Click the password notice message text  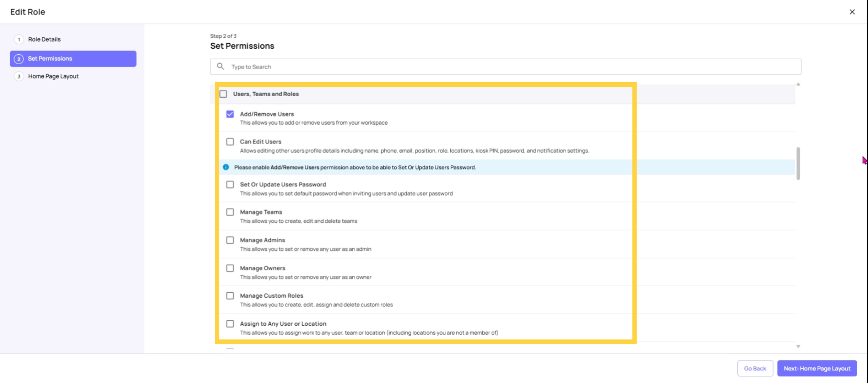pyautogui.click(x=355, y=167)
